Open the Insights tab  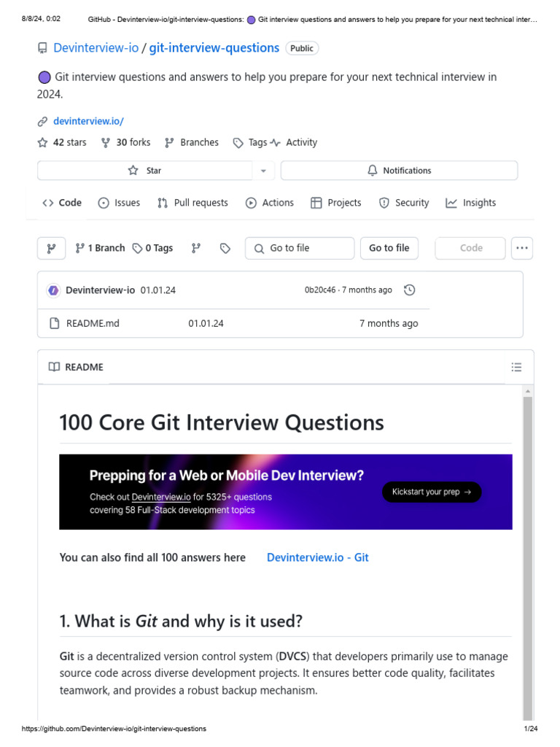click(x=470, y=203)
